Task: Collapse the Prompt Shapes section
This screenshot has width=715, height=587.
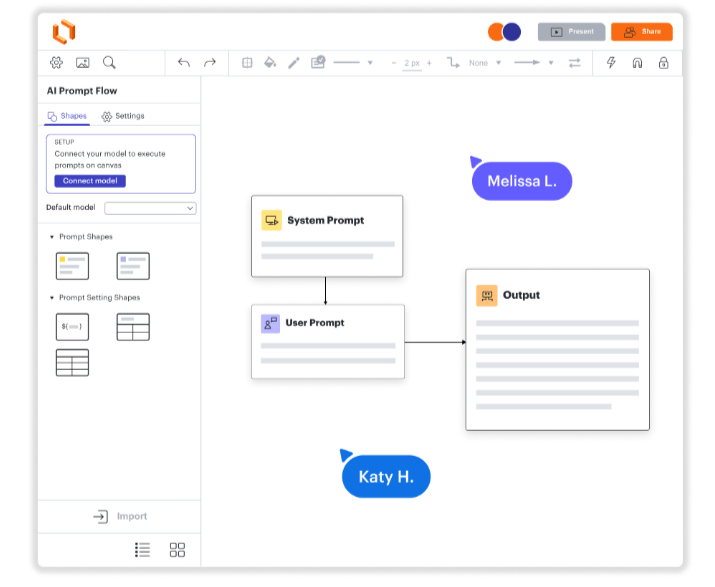Action: click(x=52, y=237)
